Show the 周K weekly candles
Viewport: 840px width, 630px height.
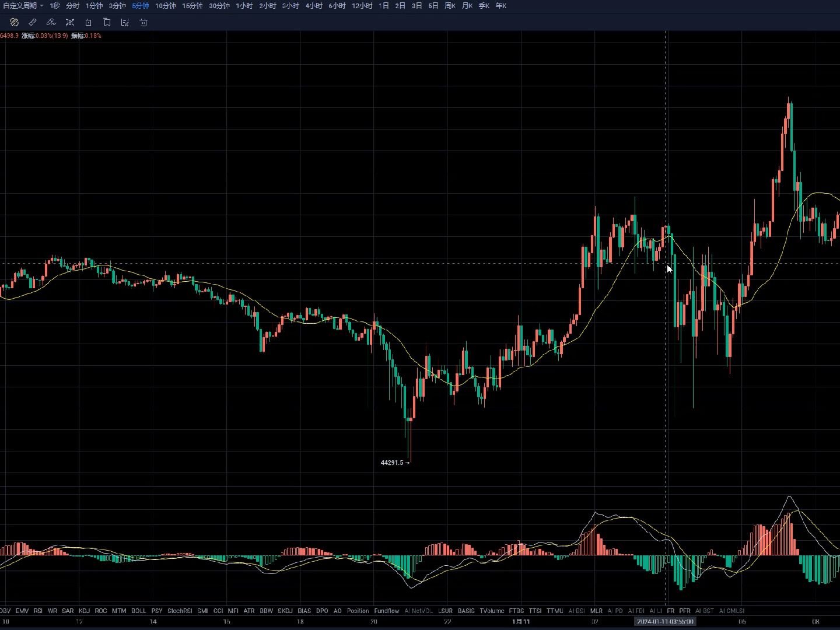tap(450, 6)
